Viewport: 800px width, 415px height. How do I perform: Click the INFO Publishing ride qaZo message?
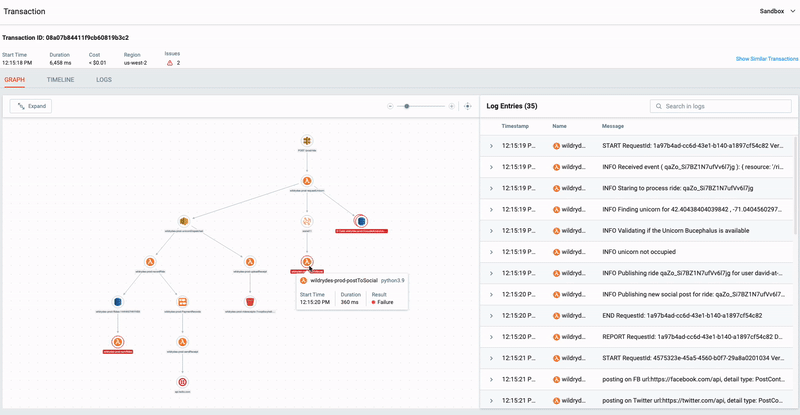[692, 273]
